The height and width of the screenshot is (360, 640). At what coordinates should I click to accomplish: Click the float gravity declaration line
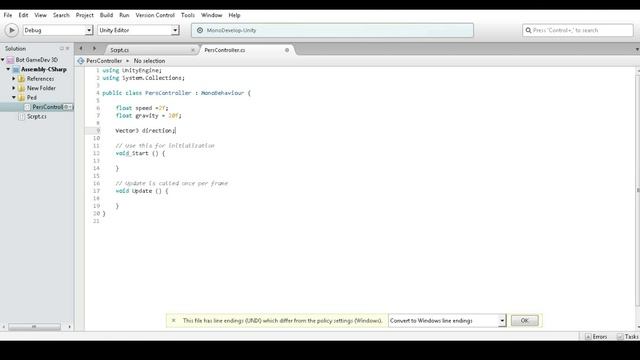[x=148, y=116]
